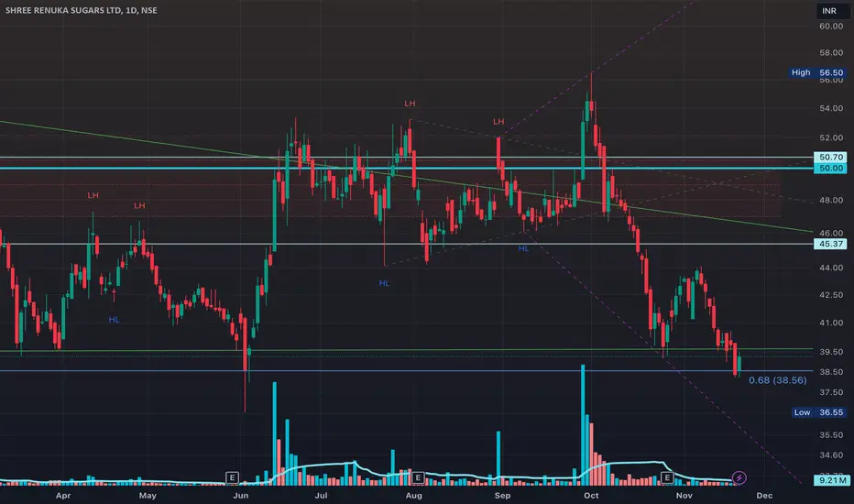This screenshot has height=504, width=854.
Task: Click the Nov label on time axis
Action: tap(684, 495)
